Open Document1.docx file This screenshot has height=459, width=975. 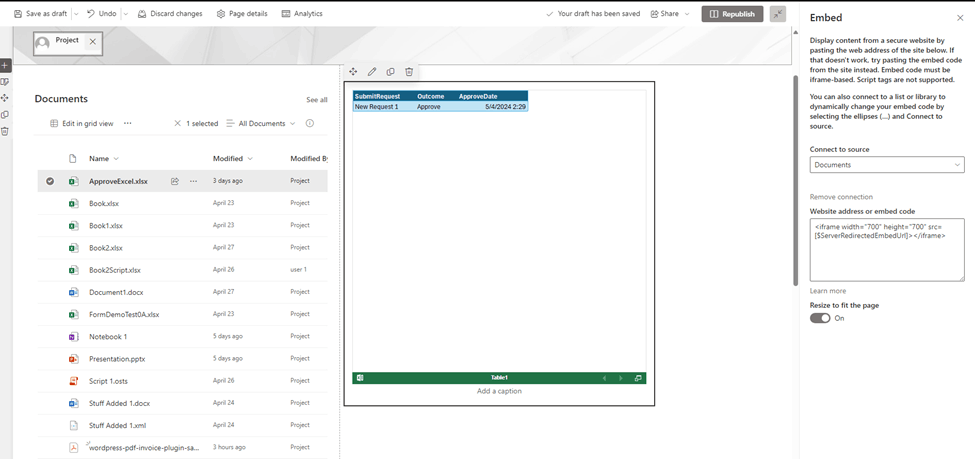coord(114,292)
